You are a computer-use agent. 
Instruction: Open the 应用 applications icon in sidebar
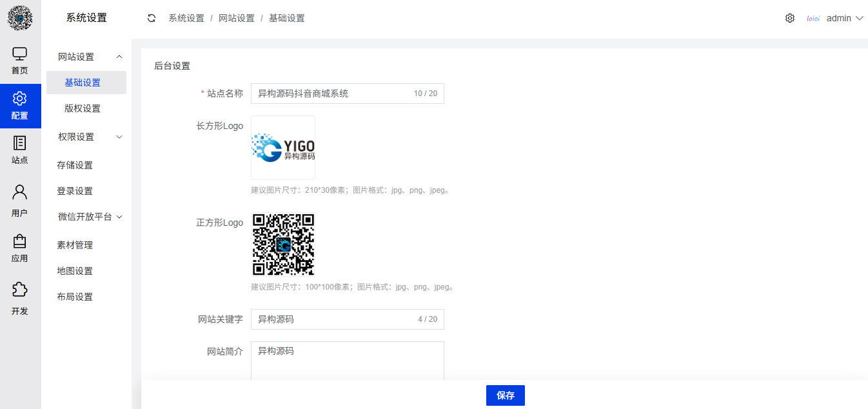pos(19,247)
